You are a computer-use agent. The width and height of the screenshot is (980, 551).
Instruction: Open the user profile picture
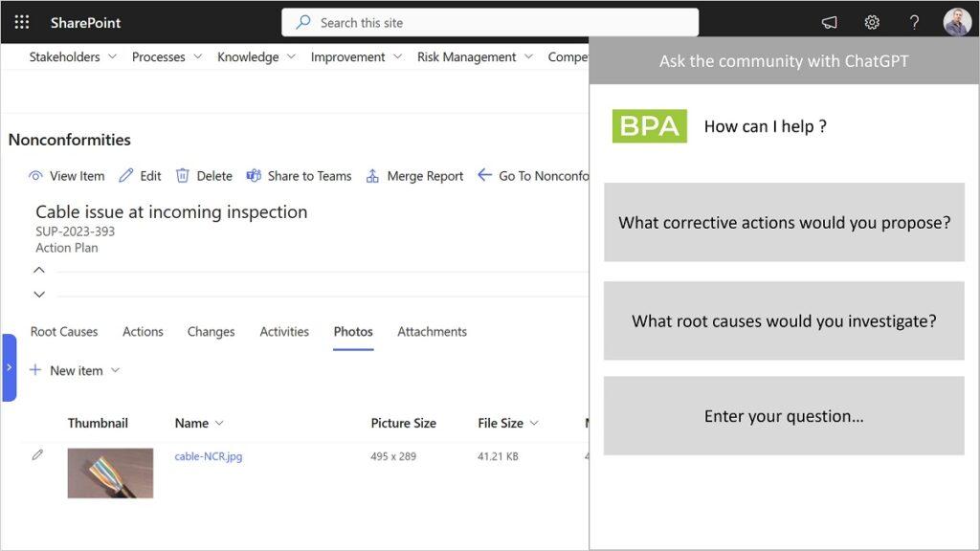point(957,22)
